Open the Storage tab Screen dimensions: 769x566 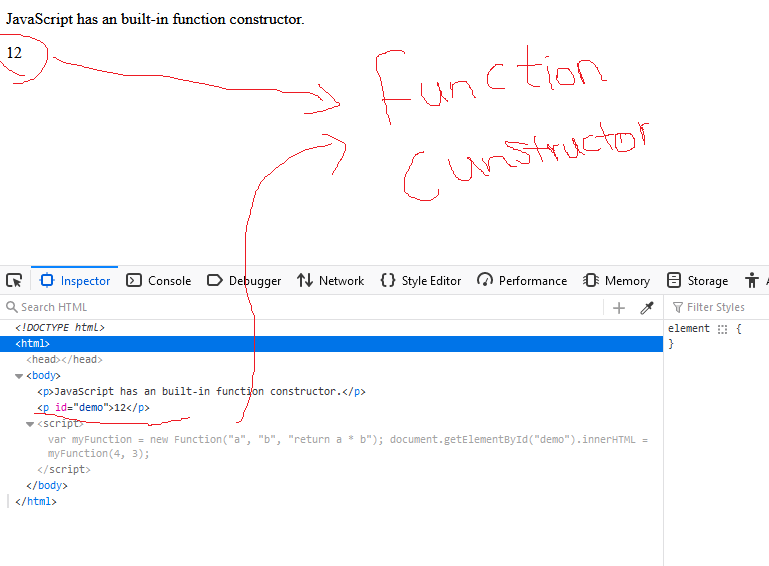[697, 281]
